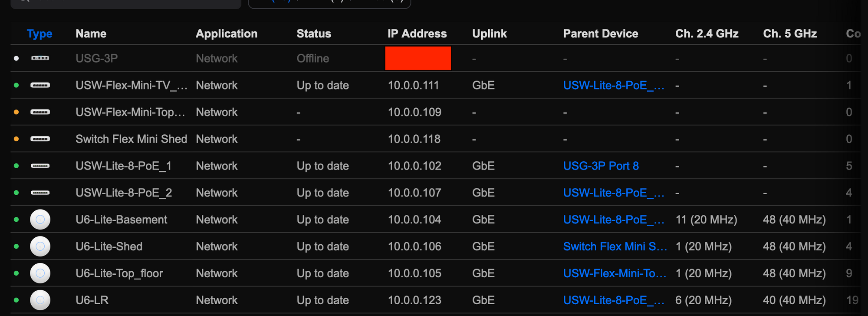Click the Ch. 5 GHz column header
868x316 pixels.
coord(790,34)
